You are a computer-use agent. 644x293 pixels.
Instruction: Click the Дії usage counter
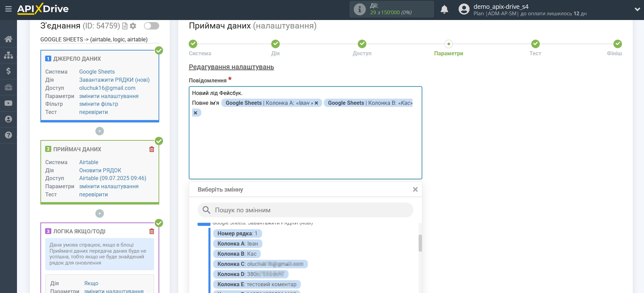click(391, 9)
